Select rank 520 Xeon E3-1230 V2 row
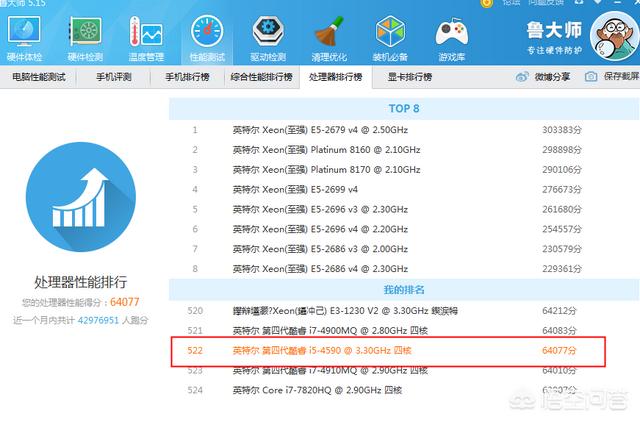Viewport: 640px width, 422px height. tap(404, 311)
